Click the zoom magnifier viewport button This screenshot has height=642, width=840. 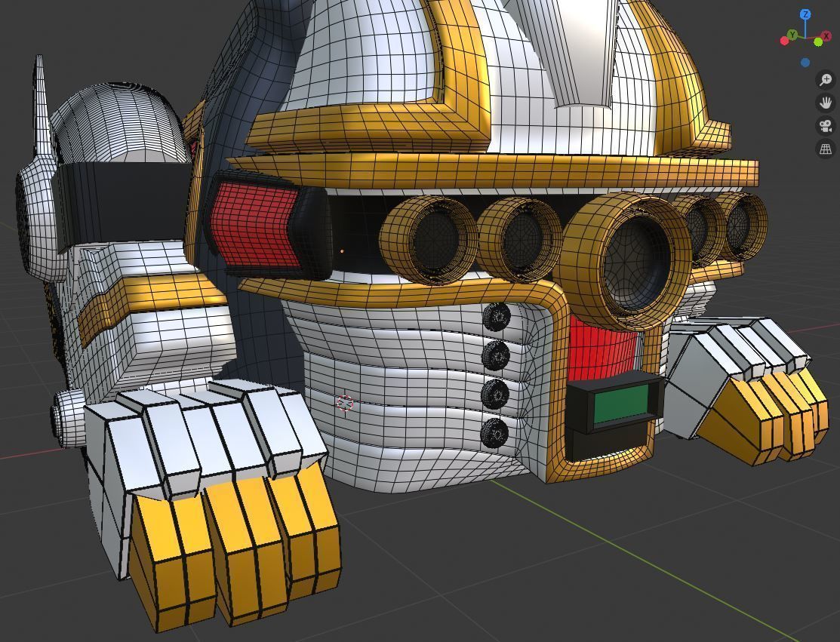pyautogui.click(x=826, y=80)
